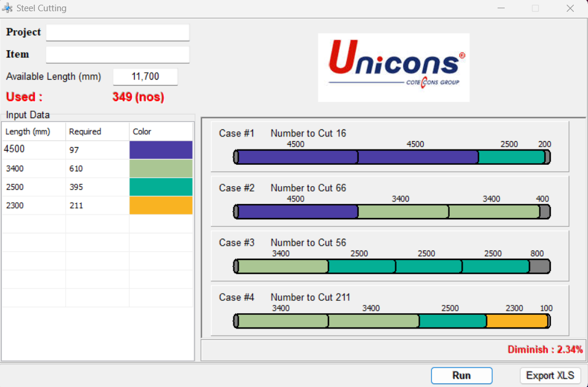This screenshot has width=588, height=387.
Task: Click the Required column header
Action: [98, 132]
